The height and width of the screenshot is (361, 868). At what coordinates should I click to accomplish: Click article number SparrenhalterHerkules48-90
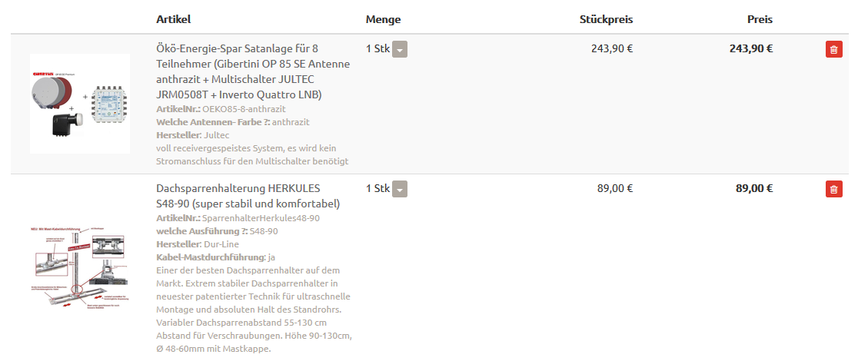255,218
